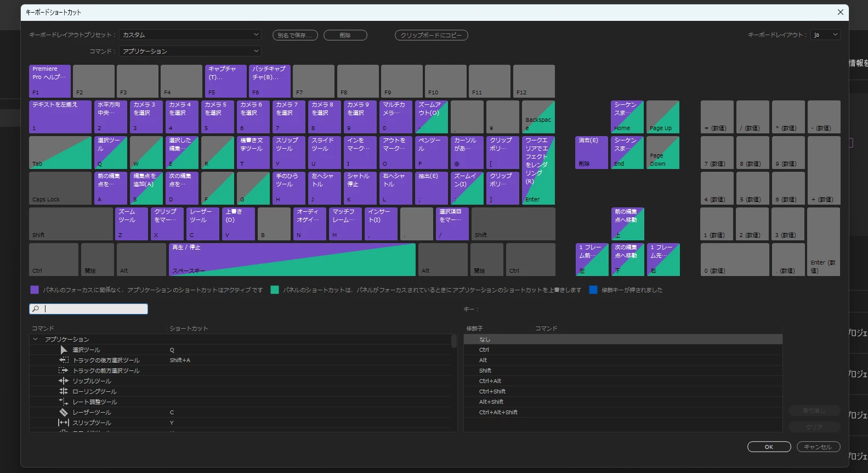Click the Ripple tool (リップルツール) icon
868x473 pixels.
point(64,381)
